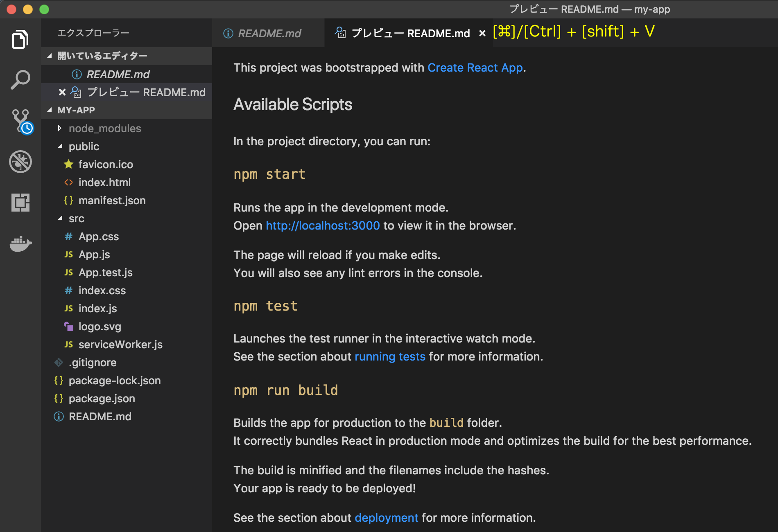Switch to the プレビュー README.md tab

tap(409, 33)
